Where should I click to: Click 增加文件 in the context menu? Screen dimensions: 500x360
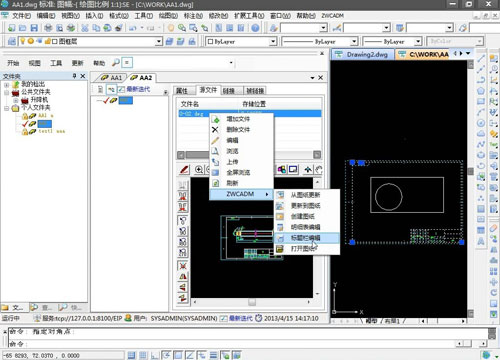242,119
